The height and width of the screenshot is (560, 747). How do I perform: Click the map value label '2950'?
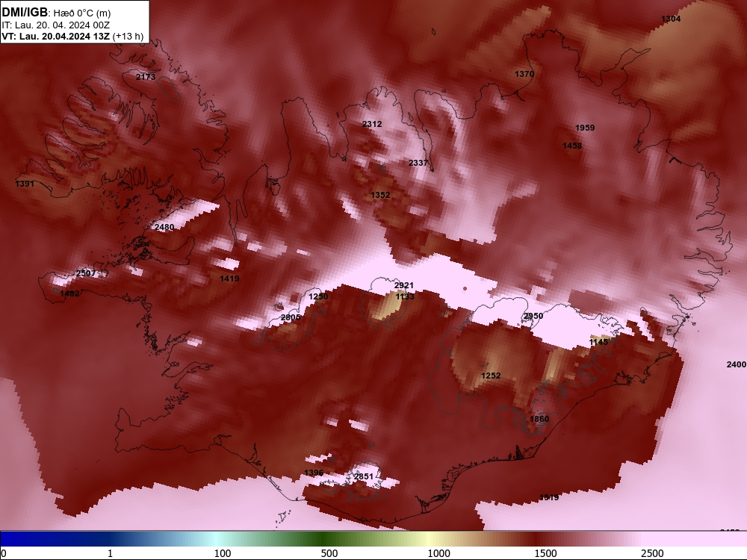(x=533, y=316)
